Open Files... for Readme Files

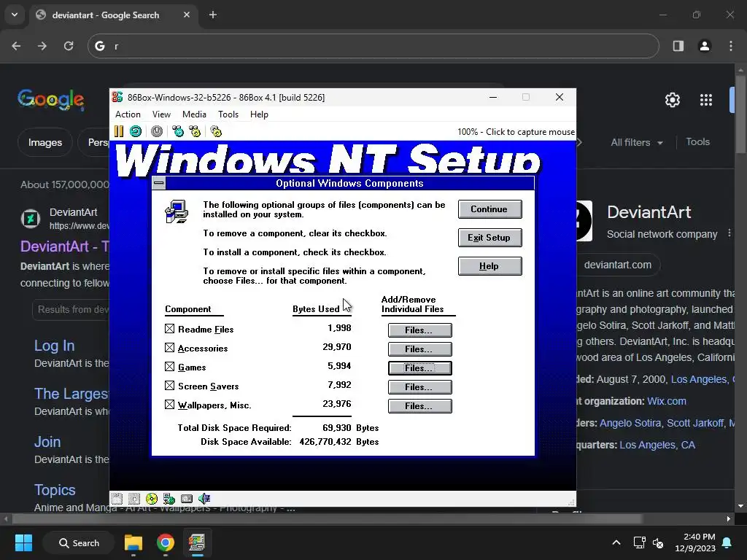pyautogui.click(x=419, y=330)
